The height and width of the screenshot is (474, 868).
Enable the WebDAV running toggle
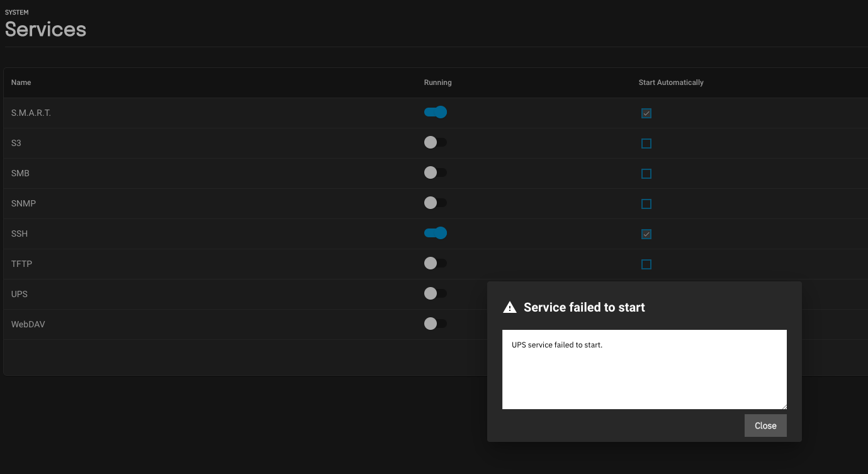point(436,324)
